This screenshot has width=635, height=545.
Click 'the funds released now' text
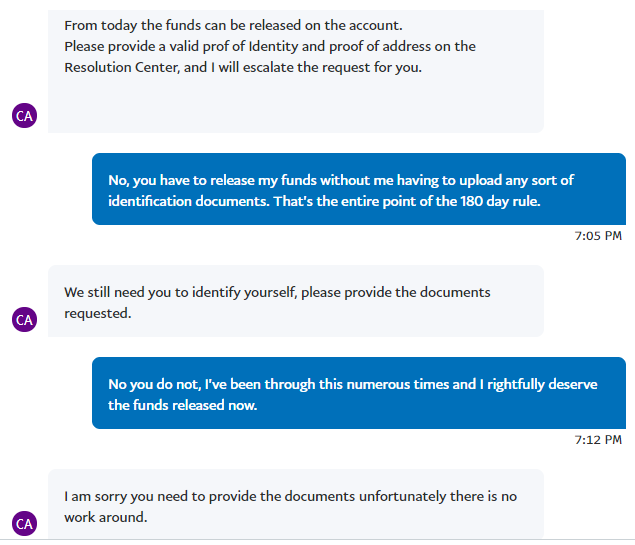[x=182, y=405]
